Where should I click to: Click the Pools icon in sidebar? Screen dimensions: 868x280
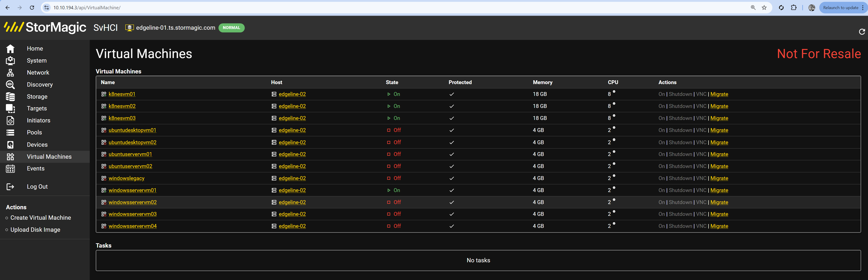pos(10,132)
